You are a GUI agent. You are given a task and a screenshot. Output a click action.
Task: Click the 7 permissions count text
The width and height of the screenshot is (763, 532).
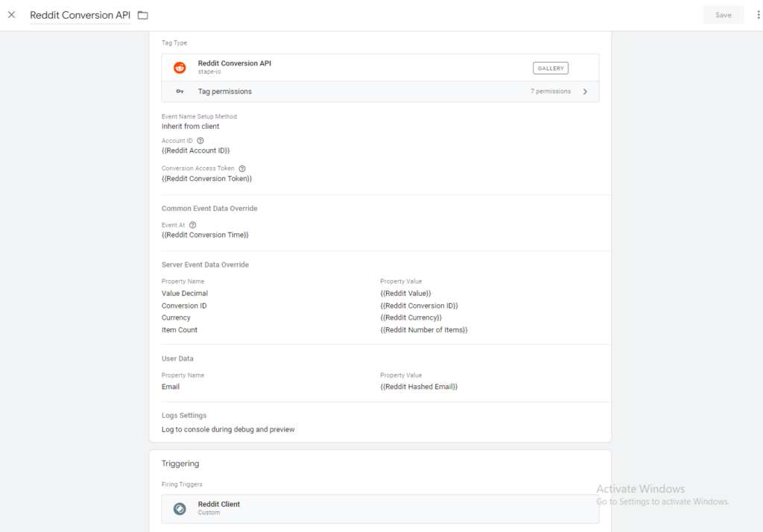(x=550, y=92)
